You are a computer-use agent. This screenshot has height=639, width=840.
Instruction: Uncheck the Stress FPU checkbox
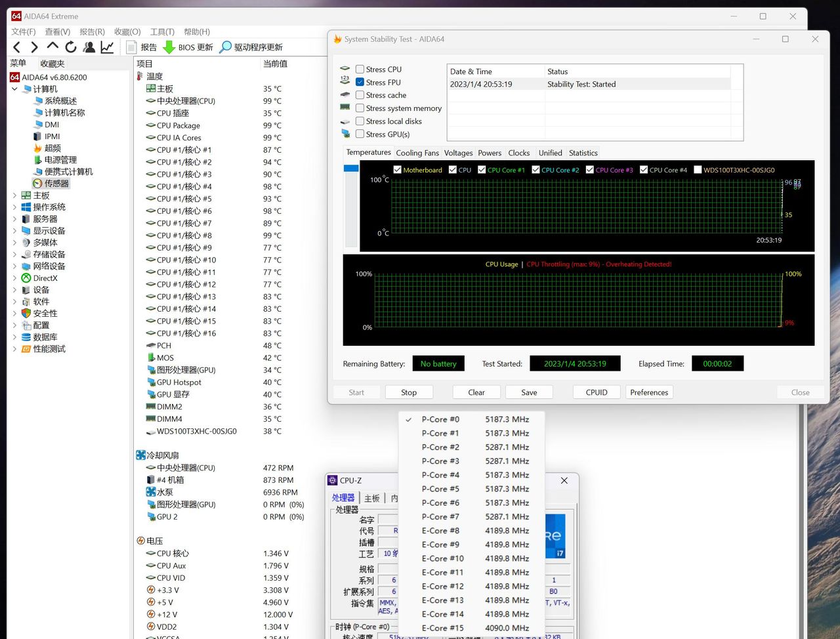(360, 83)
